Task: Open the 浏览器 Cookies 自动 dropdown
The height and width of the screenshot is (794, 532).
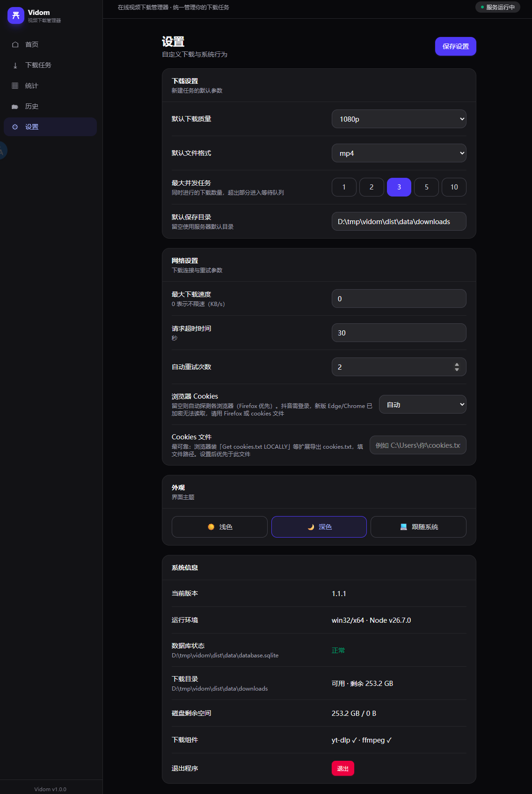Action: (x=423, y=404)
